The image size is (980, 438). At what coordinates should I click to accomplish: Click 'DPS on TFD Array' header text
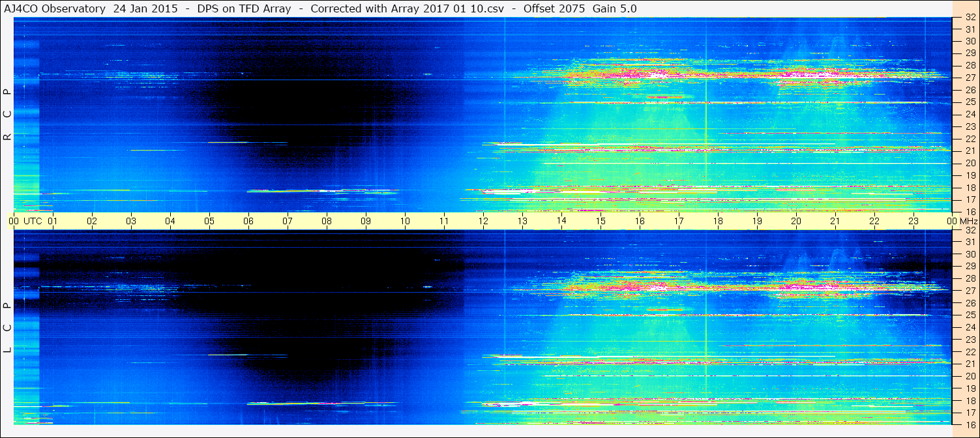point(244,8)
